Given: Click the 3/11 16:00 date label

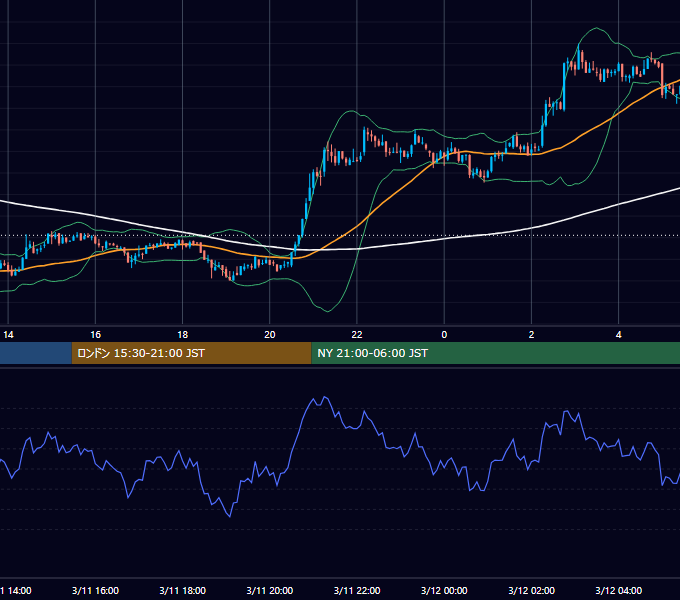Looking at the screenshot, I should [95, 590].
